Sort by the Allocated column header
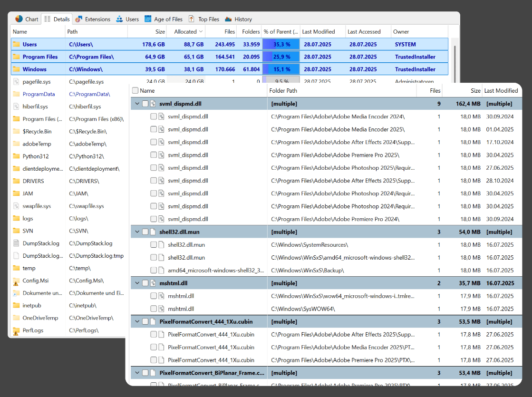Viewport: 532px width, 397px height. pos(185,32)
